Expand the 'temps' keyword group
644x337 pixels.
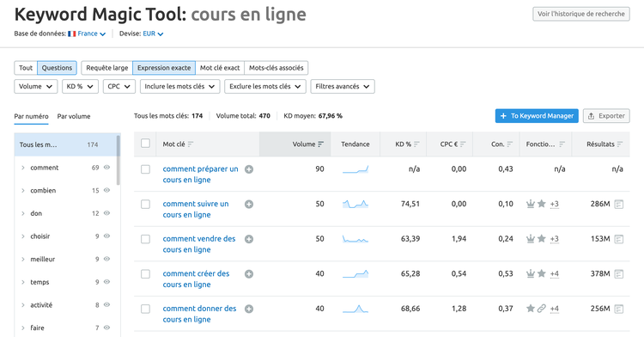tap(23, 282)
